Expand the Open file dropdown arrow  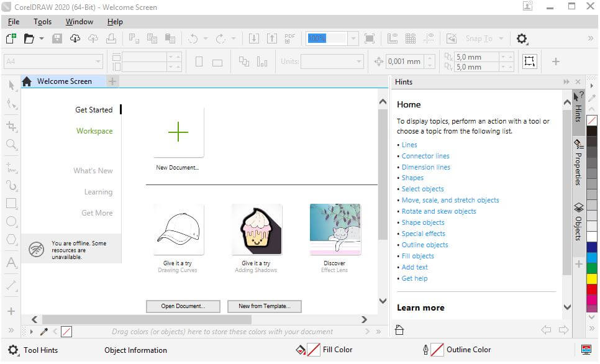41,38
